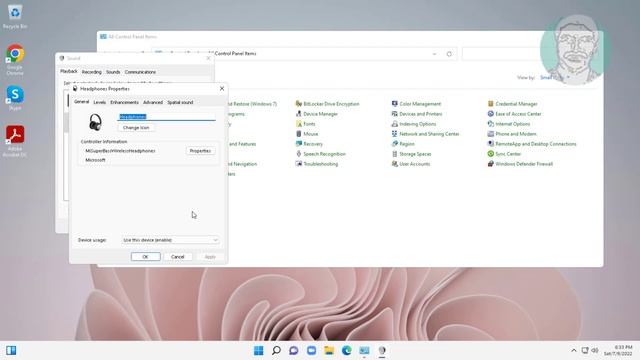Open BitLocker Drive Encryption icon in Control Panel
The height and width of the screenshot is (360, 640).
(x=299, y=104)
